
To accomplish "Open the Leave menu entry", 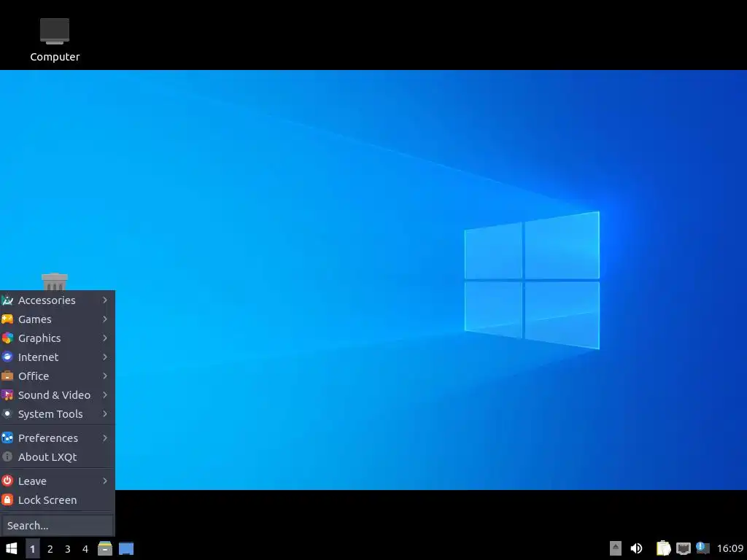I will click(x=57, y=481).
